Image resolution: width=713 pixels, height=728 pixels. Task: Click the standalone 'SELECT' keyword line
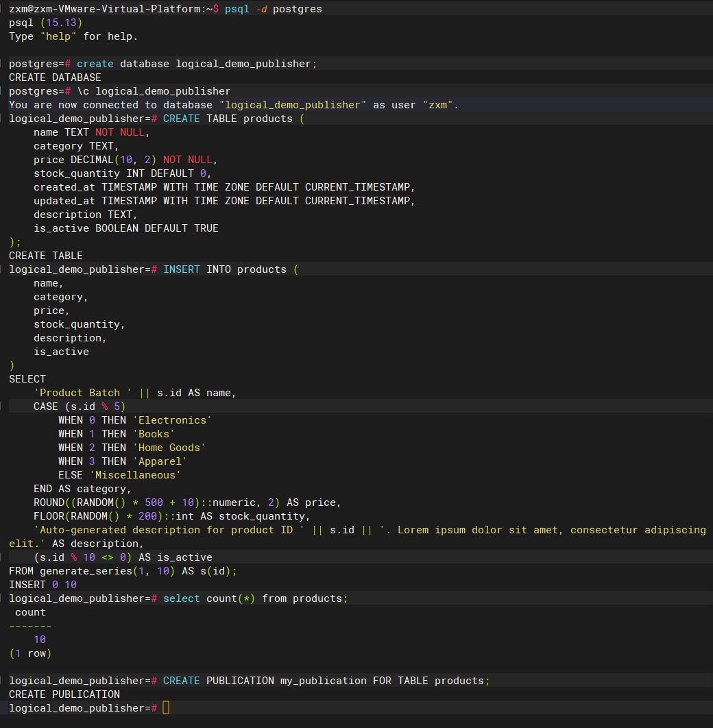[x=27, y=379]
